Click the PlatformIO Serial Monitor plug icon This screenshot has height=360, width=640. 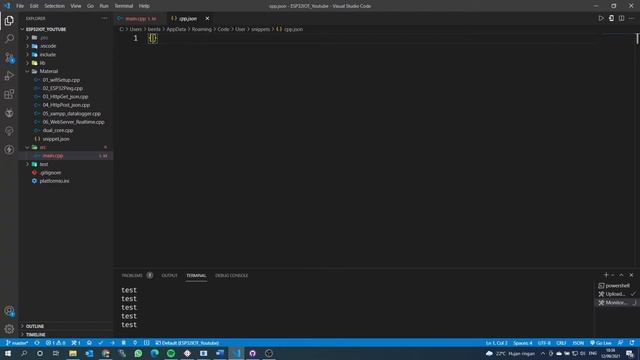(135, 343)
